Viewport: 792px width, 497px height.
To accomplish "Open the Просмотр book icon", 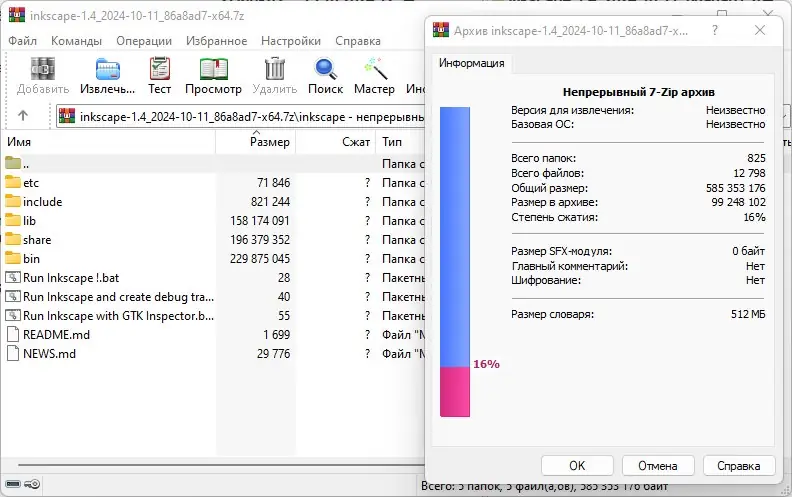I will [213, 69].
